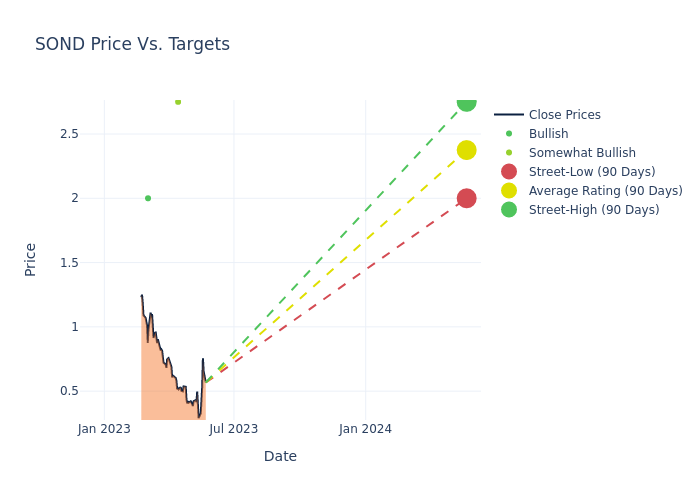Click the Jan 2024 x-axis tick label

tap(365, 429)
